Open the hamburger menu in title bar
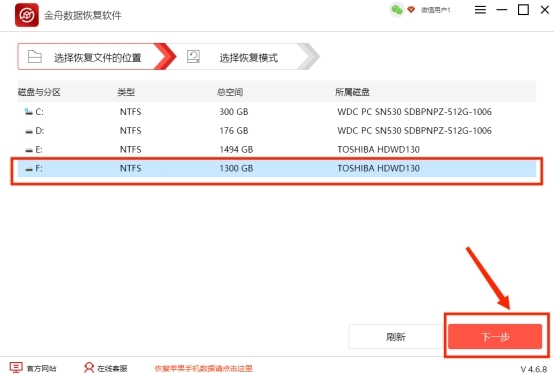Image resolution: width=554 pixels, height=376 pixels. click(x=480, y=10)
